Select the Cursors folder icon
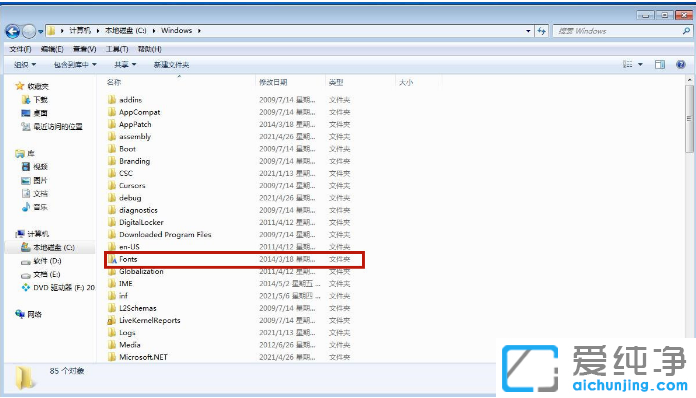 [x=112, y=185]
